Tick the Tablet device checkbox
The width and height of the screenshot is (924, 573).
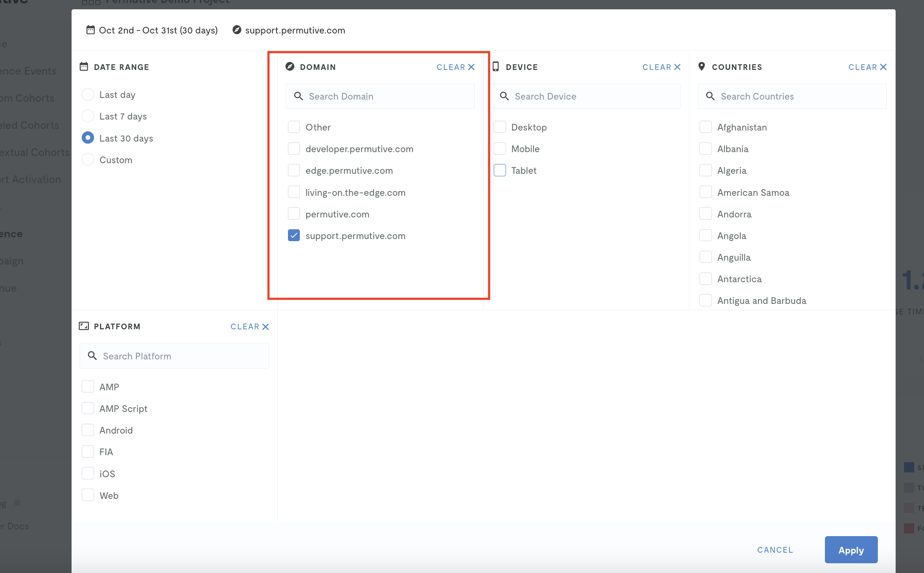500,170
